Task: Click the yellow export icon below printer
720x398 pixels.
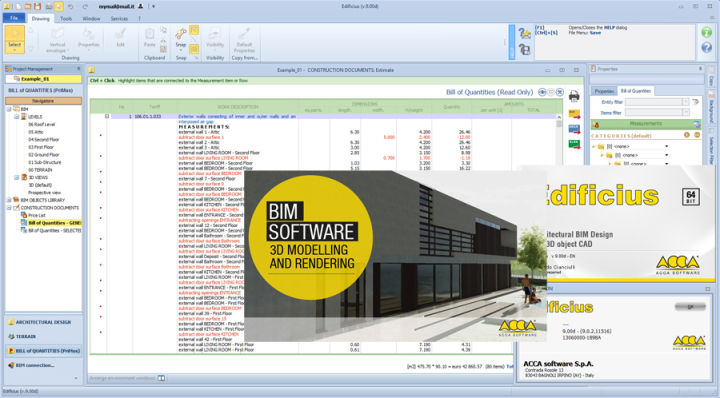Action: click(574, 114)
